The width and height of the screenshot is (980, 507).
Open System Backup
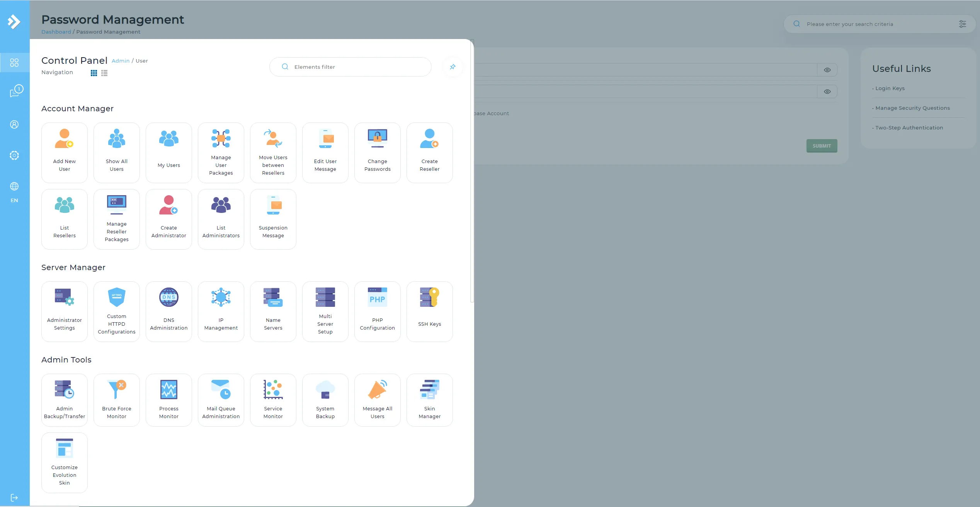tap(325, 400)
